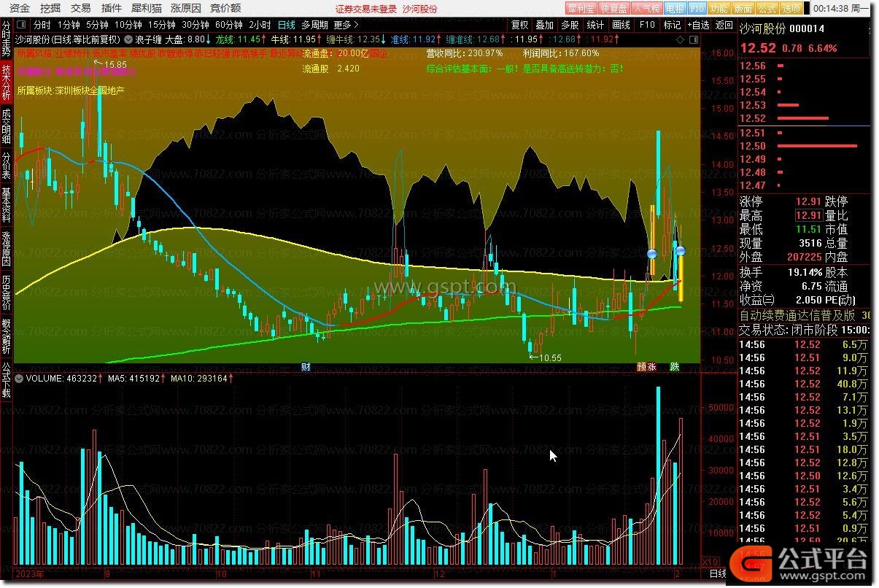Select the 日线 daily period tab
Screen dimensions: 879x588
[x=287, y=25]
